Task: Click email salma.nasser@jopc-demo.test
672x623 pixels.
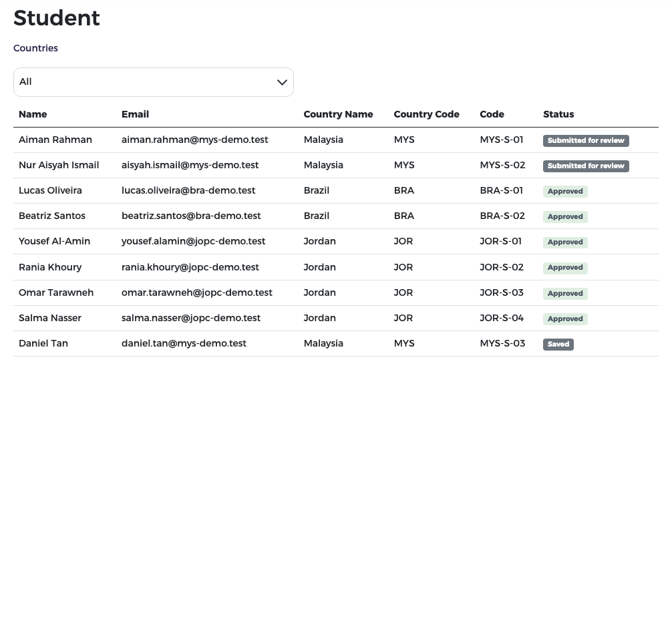Action: click(x=191, y=317)
